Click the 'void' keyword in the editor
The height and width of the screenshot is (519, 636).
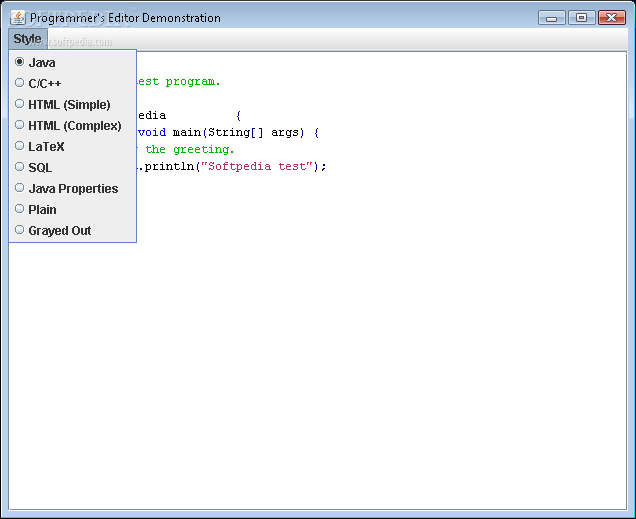point(152,133)
